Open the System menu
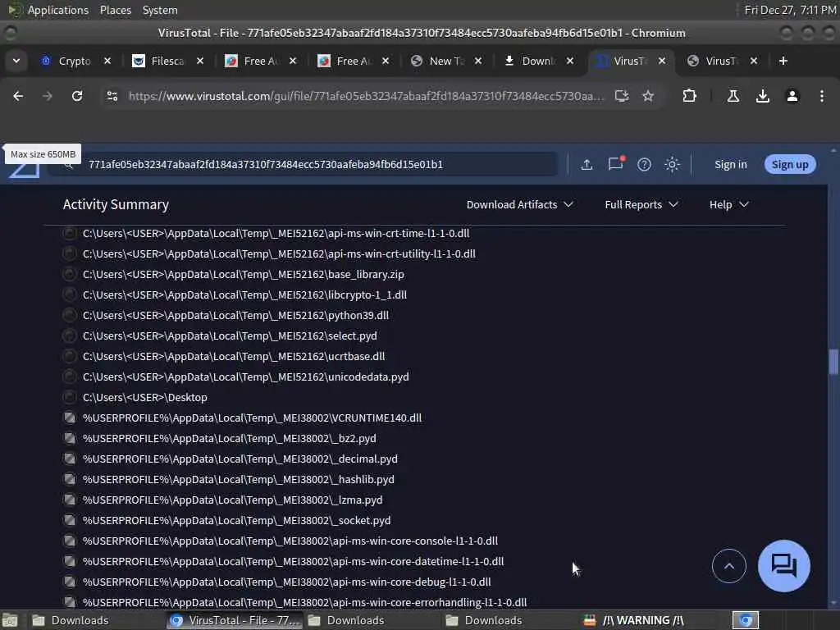The image size is (840, 630). 160,10
